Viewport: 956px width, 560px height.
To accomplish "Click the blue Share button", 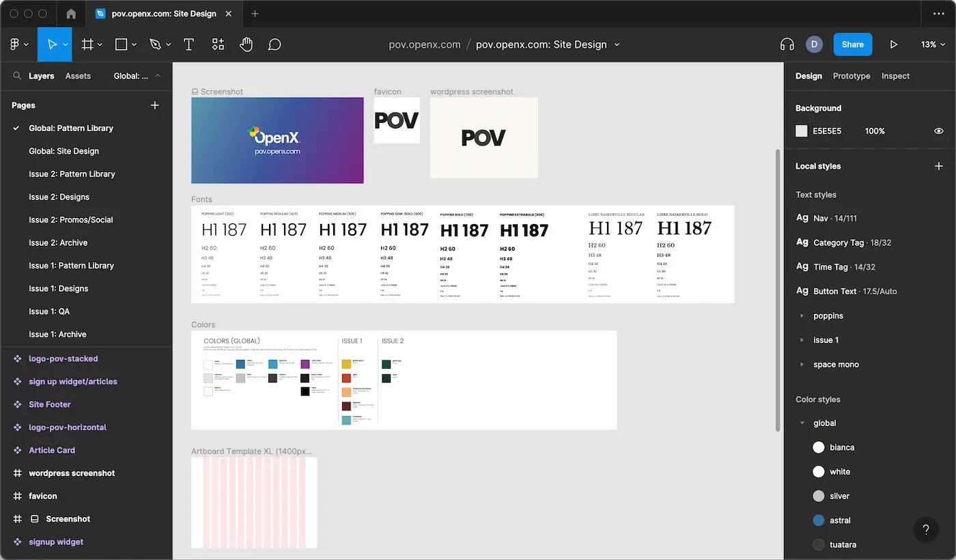I will (x=852, y=44).
